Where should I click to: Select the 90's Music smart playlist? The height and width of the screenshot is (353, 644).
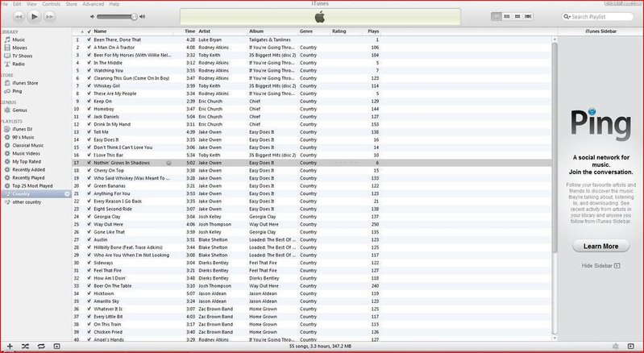click(x=23, y=137)
